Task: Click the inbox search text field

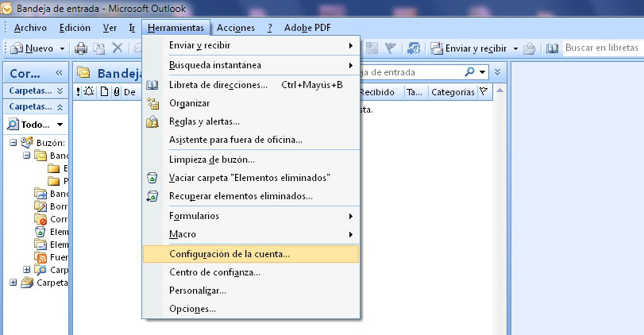Action: (411, 72)
